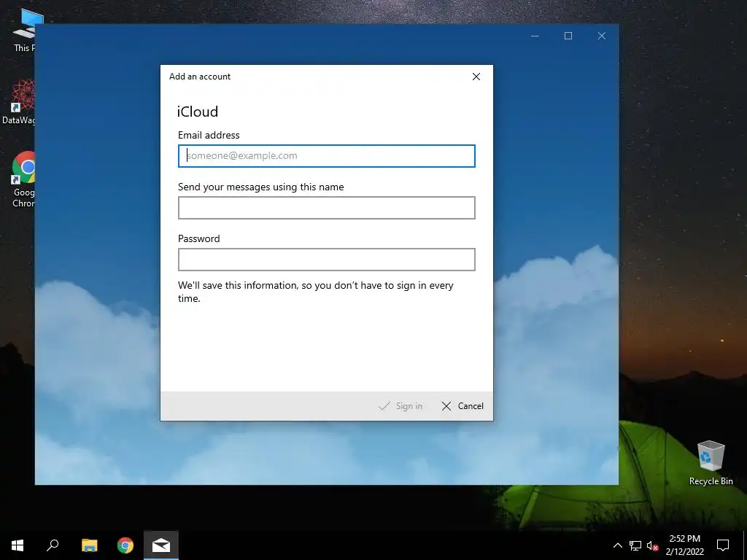
Task: Select the Mail app taskbar icon
Action: [161, 545]
